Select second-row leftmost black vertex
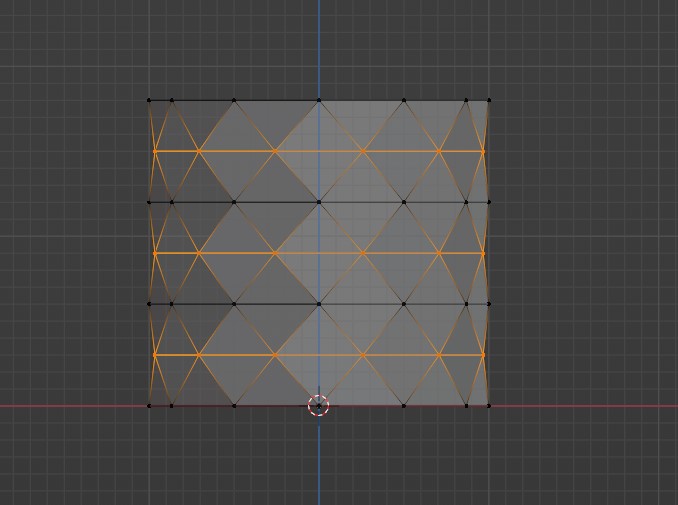Screen dimensions: 678x505 tap(150, 202)
